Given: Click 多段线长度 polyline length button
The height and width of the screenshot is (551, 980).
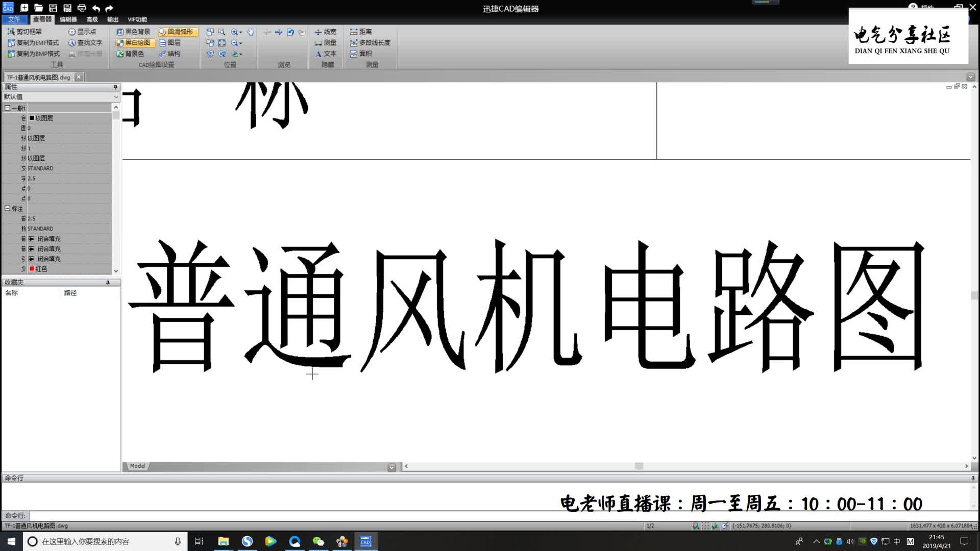Looking at the screenshot, I should point(370,43).
